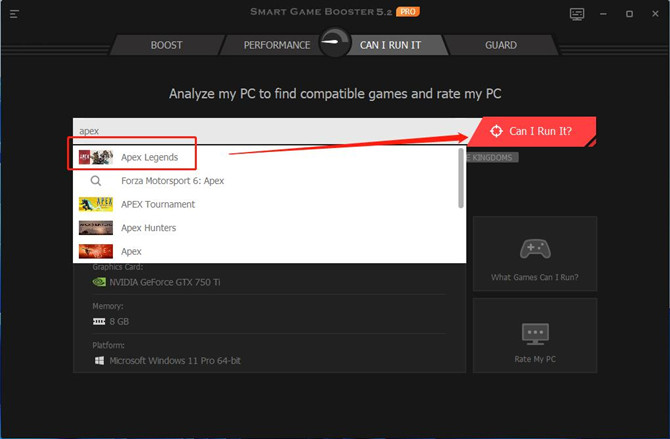The height and width of the screenshot is (439, 670).
Task: Close the Smart Game Booster window
Action: (x=655, y=14)
